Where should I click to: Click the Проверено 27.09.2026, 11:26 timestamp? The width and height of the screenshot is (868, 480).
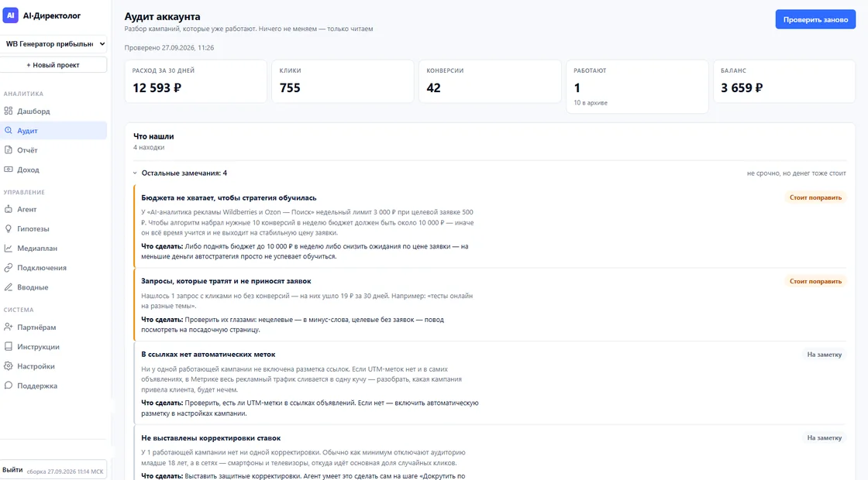(169, 47)
